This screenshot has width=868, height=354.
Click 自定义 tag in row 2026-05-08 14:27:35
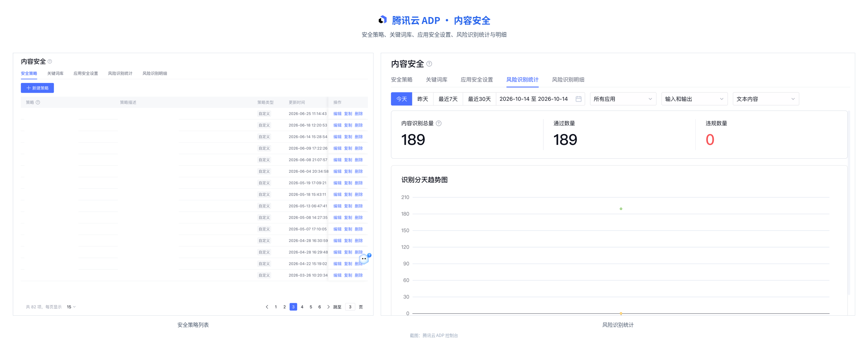pyautogui.click(x=264, y=218)
